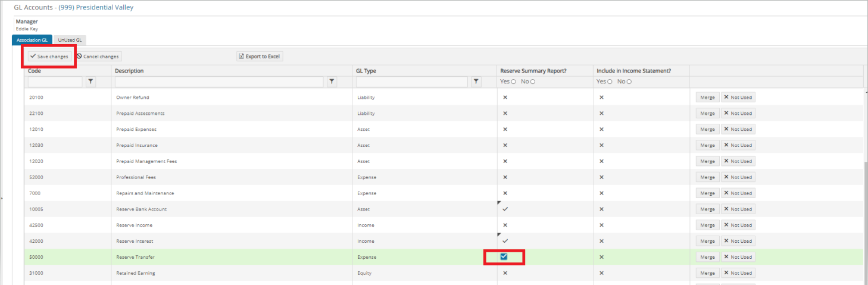Click Cancel changes with the circle-slash icon
This screenshot has width=868, height=285.
[98, 57]
